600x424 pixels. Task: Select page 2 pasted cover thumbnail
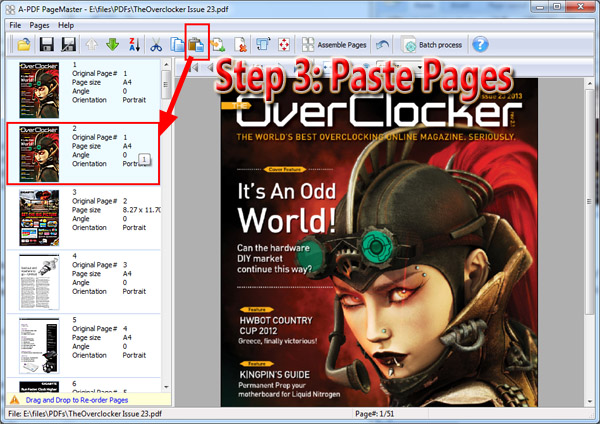coord(39,154)
